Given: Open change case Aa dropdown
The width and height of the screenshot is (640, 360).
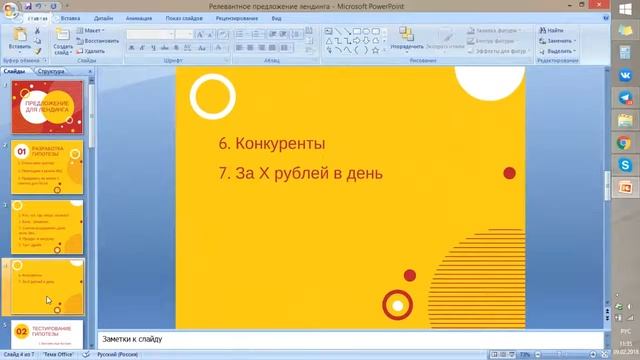Looking at the screenshot, I should [x=202, y=48].
